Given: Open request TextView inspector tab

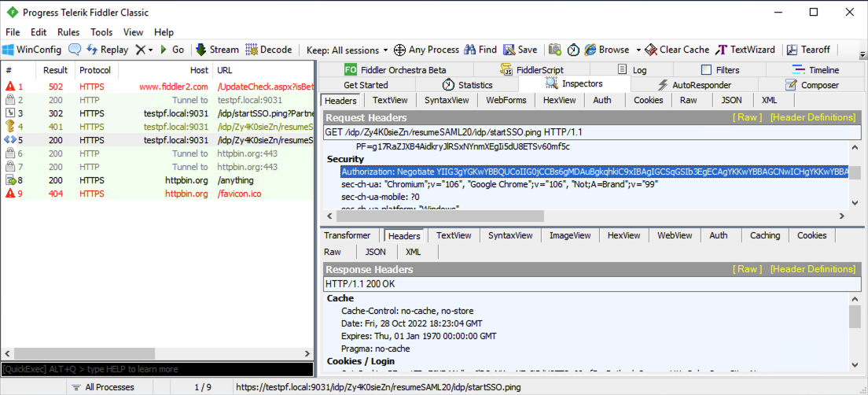Looking at the screenshot, I should pos(390,100).
